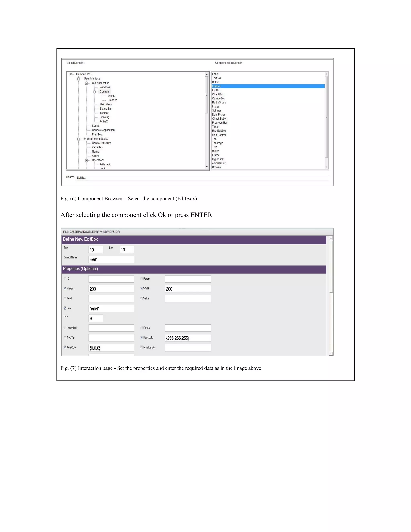Click the Search input field
Image resolution: width=411 pixels, height=532 pixels.
[x=202, y=178]
